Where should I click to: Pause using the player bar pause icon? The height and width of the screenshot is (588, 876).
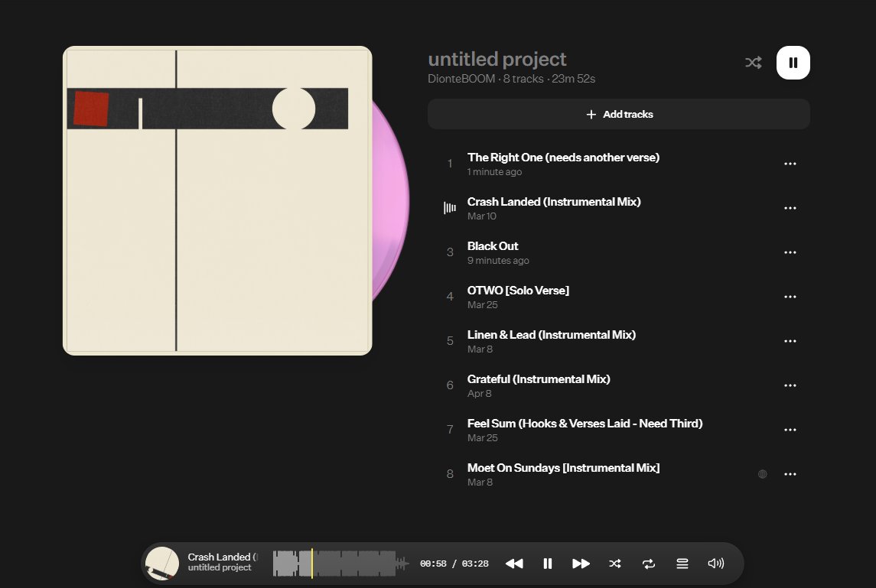(x=548, y=564)
